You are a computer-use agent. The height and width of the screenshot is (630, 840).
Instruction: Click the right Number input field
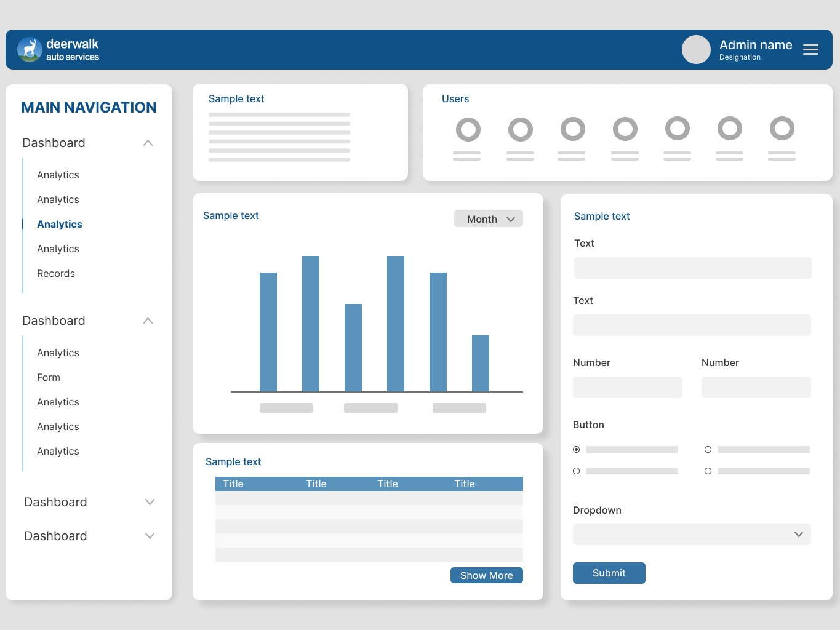click(756, 387)
